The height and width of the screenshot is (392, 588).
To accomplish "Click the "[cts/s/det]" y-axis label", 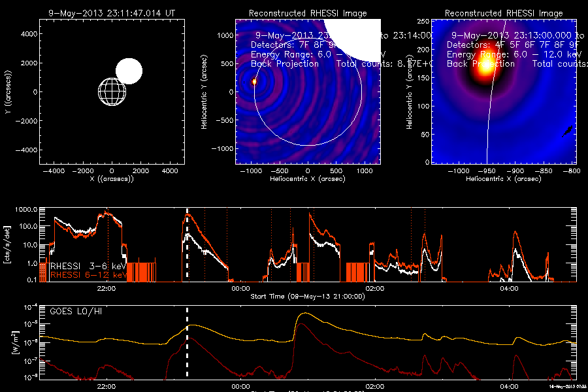I will click(x=7, y=244).
